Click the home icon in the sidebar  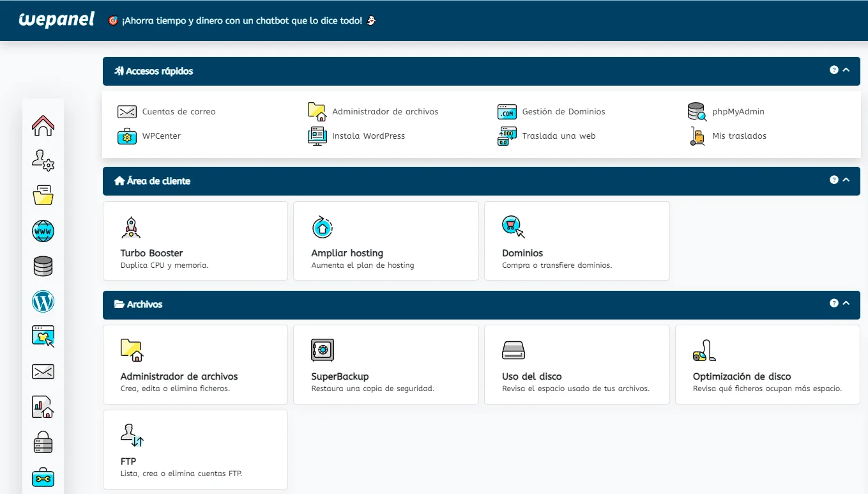(x=43, y=125)
